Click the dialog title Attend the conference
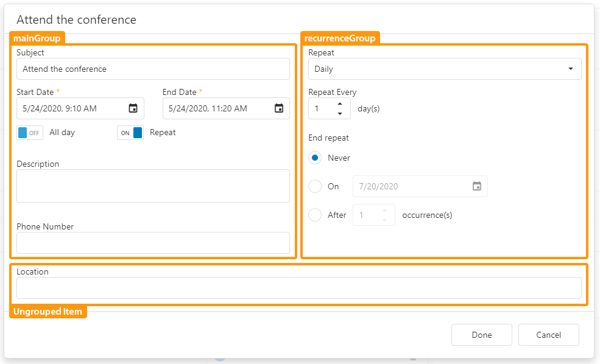Screen dimensions: 600x364 77,19
